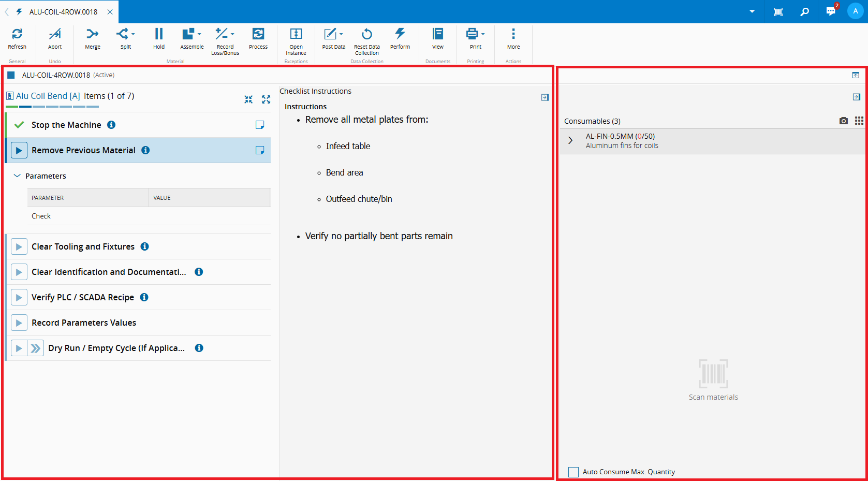868x481 pixels.
Task: Collapse the Parameters section
Action: coord(17,176)
